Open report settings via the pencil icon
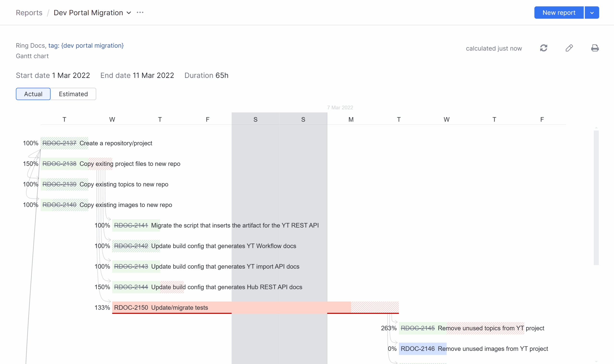The width and height of the screenshot is (614, 364). [569, 48]
